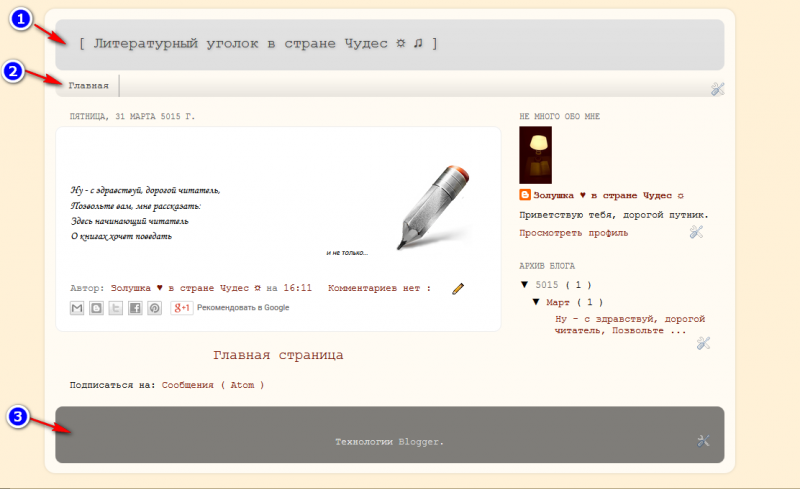Open wrench settings icon in navigation bar
The image size is (800, 489).
[x=717, y=89]
